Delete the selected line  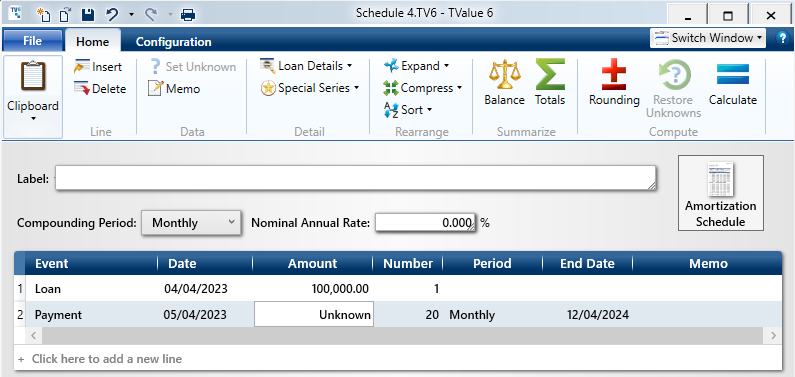click(100, 89)
